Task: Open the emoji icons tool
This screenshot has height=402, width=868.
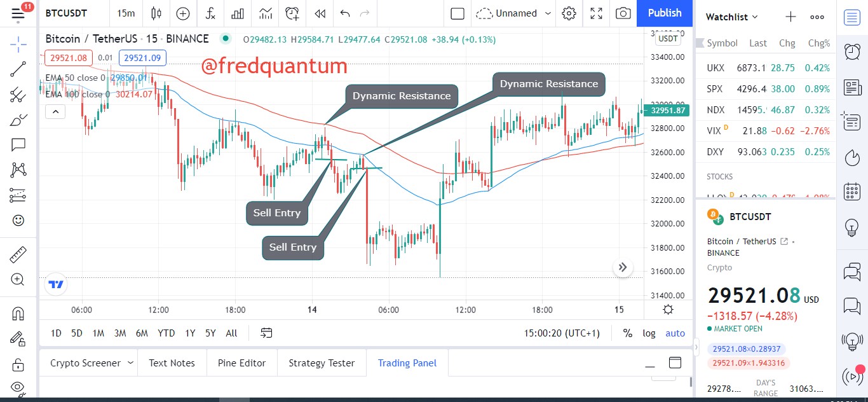Action: 18,220
